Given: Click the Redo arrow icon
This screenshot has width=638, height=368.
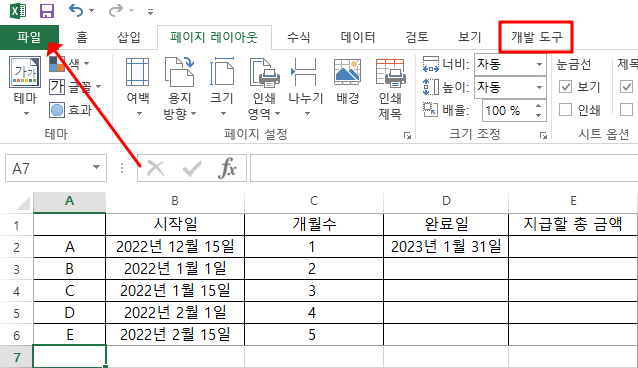Looking at the screenshot, I should [116, 10].
